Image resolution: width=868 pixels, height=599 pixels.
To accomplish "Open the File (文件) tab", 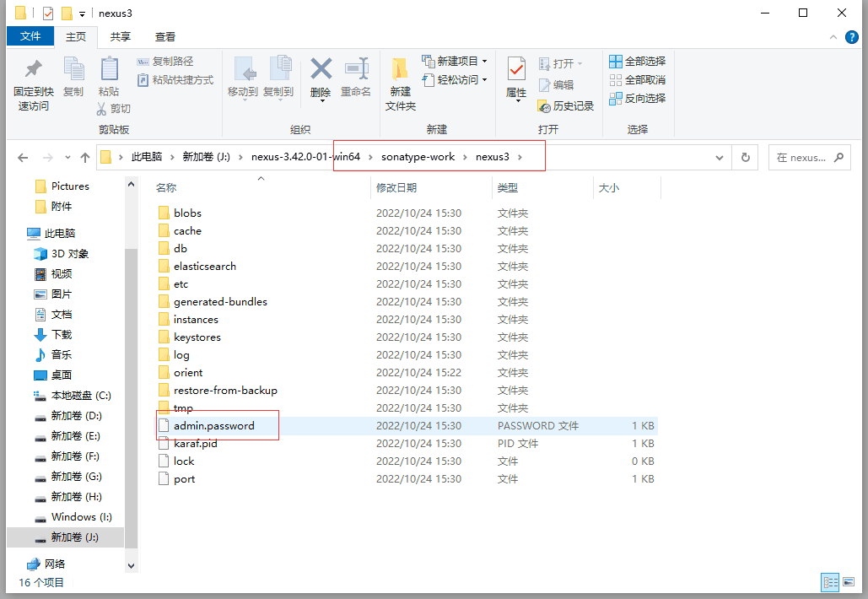I will tap(30, 36).
